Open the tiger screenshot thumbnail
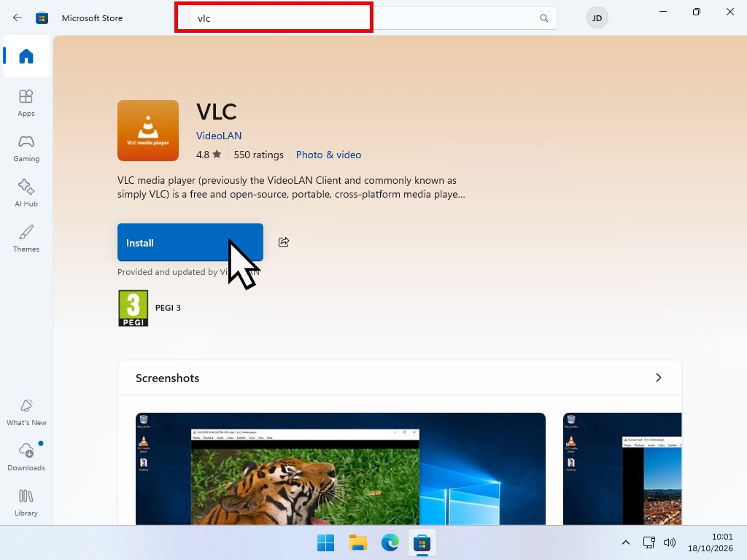 click(x=340, y=469)
